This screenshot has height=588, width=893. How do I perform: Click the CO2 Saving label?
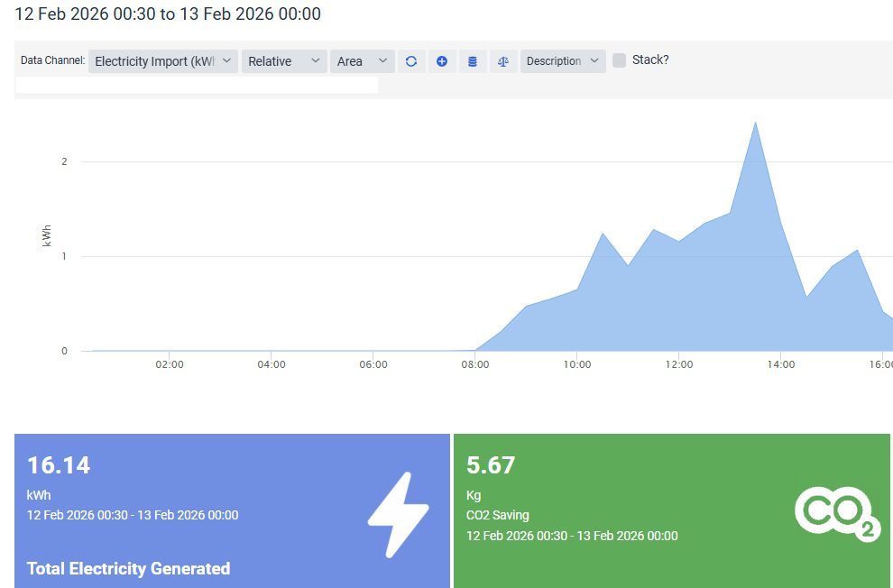click(x=497, y=516)
